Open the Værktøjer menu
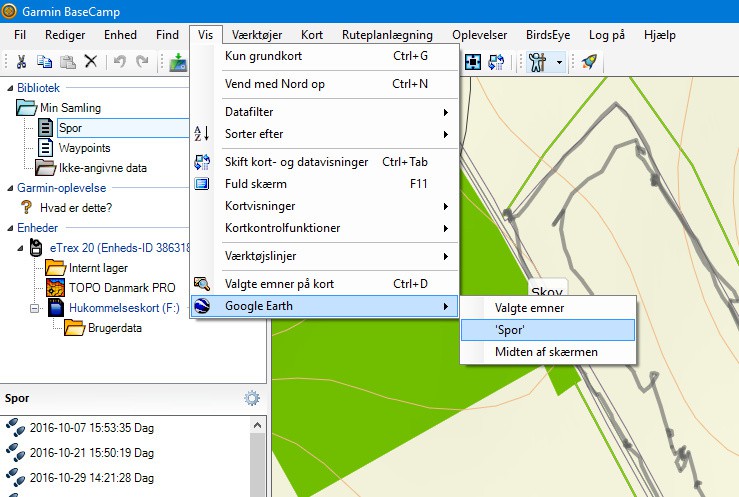The image size is (739, 497). pyautogui.click(x=257, y=35)
